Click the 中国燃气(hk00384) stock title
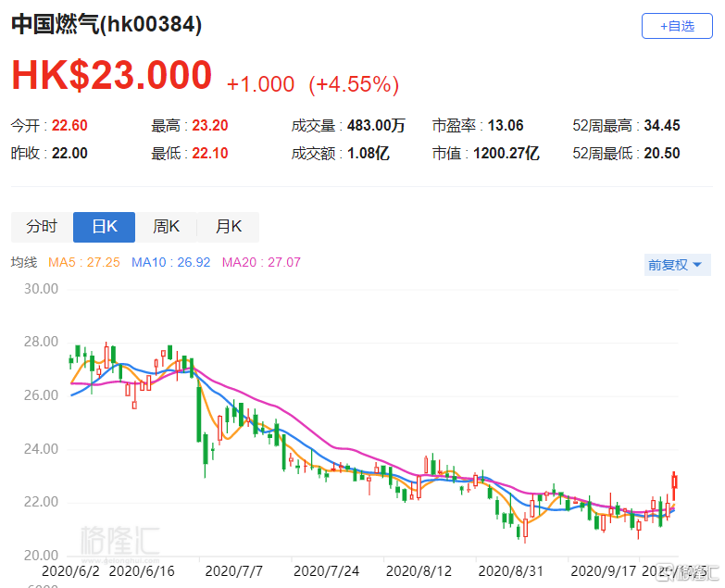Screen dimensions: 725x588 (x=106, y=25)
